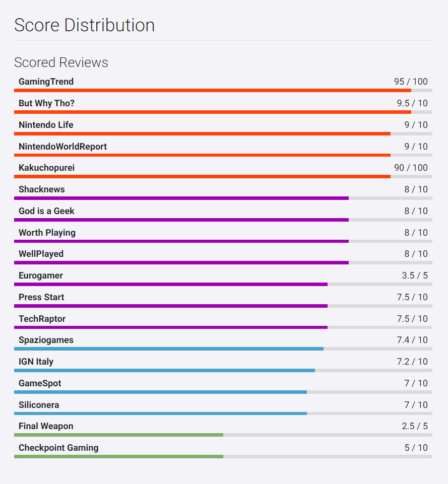Open the Spaziogames review
This screenshot has width=448, height=484.
(46, 340)
